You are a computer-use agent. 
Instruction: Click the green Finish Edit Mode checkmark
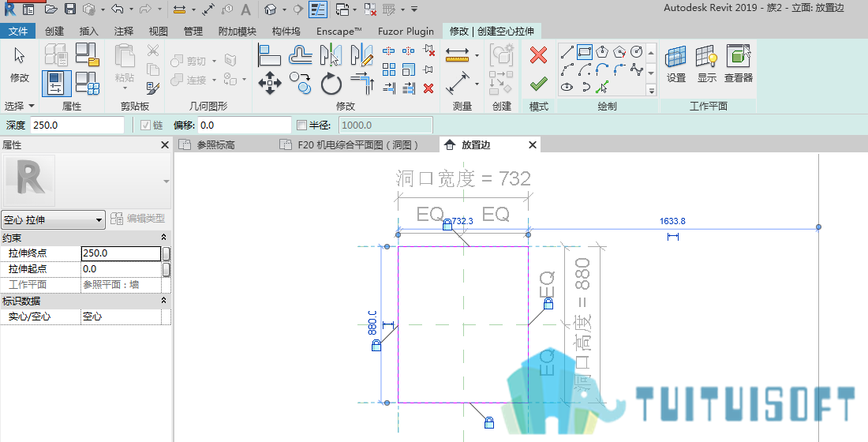point(538,84)
